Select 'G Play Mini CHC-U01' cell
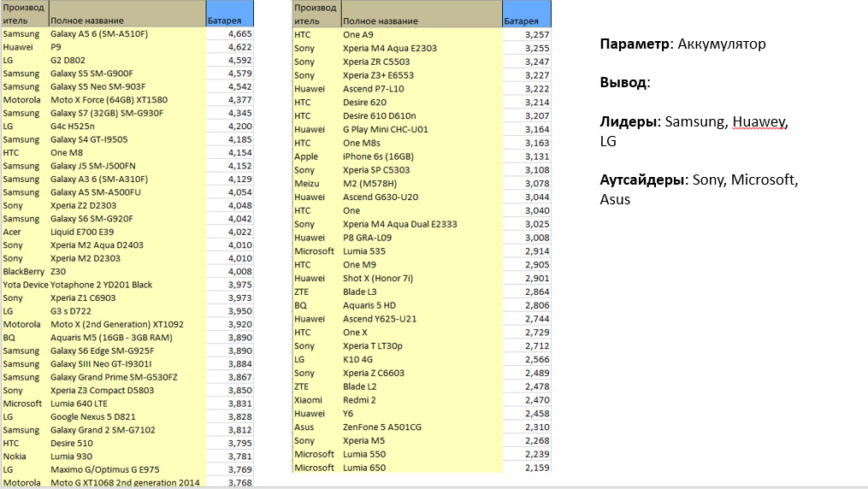 (422, 129)
